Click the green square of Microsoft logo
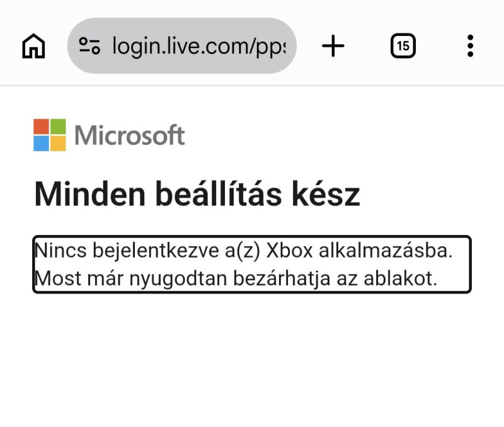504x427 pixels. (58, 127)
